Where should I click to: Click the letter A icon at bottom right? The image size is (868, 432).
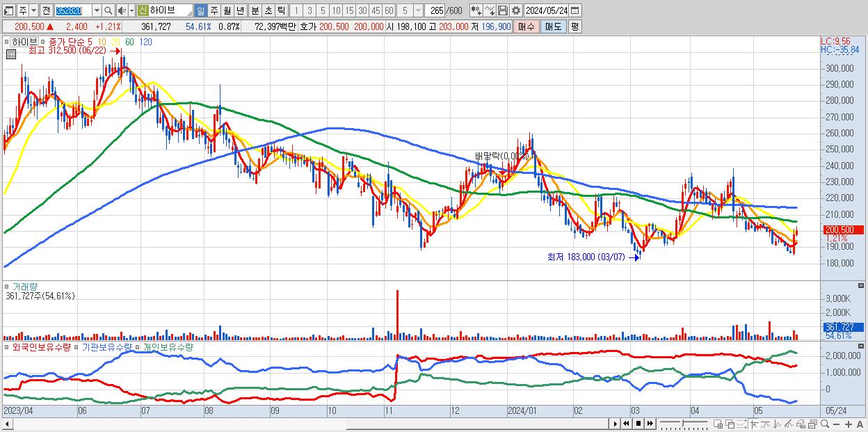click(860, 424)
